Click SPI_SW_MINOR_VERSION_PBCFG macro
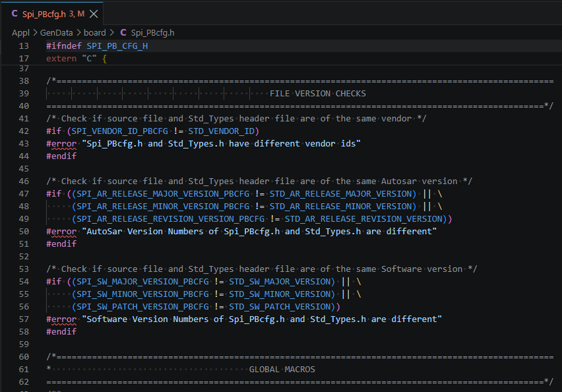The width and height of the screenshot is (562, 392). [x=142, y=294]
